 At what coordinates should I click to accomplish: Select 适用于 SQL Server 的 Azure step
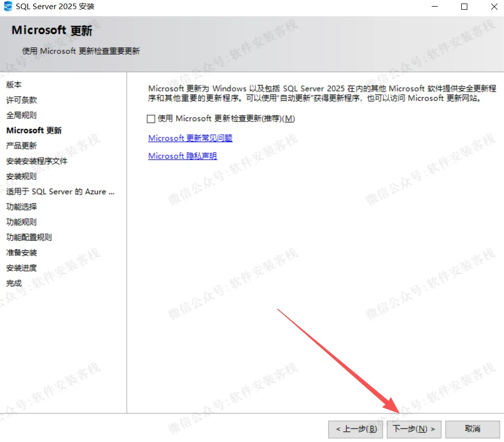click(61, 191)
